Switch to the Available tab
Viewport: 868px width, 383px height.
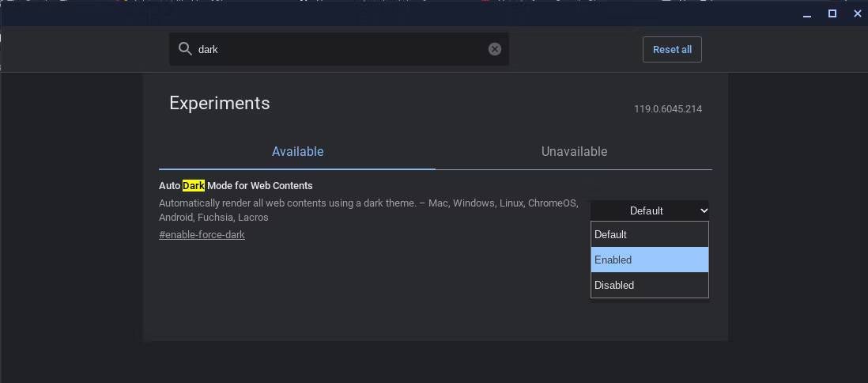tap(297, 152)
